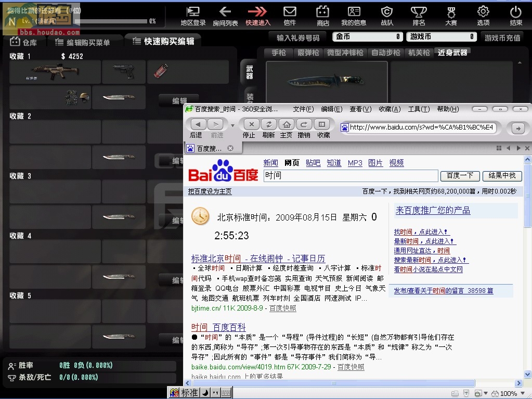Click the browser 主页 home button
The image size is (532, 399).
click(x=287, y=124)
